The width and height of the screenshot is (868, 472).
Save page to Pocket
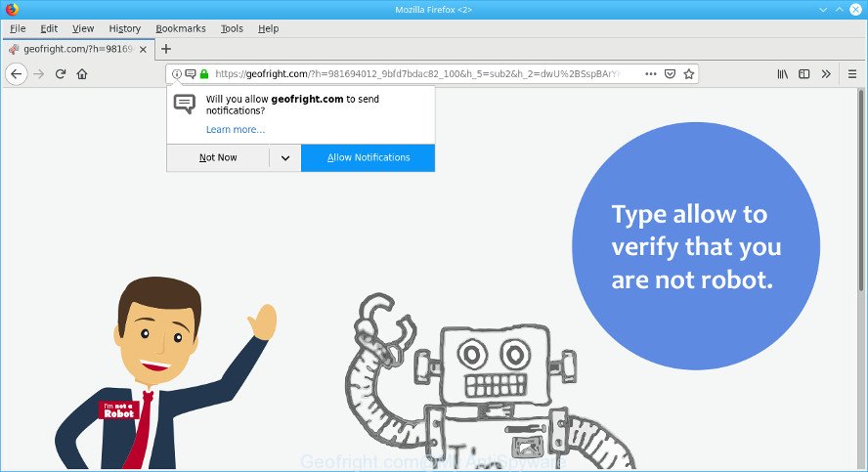point(670,73)
